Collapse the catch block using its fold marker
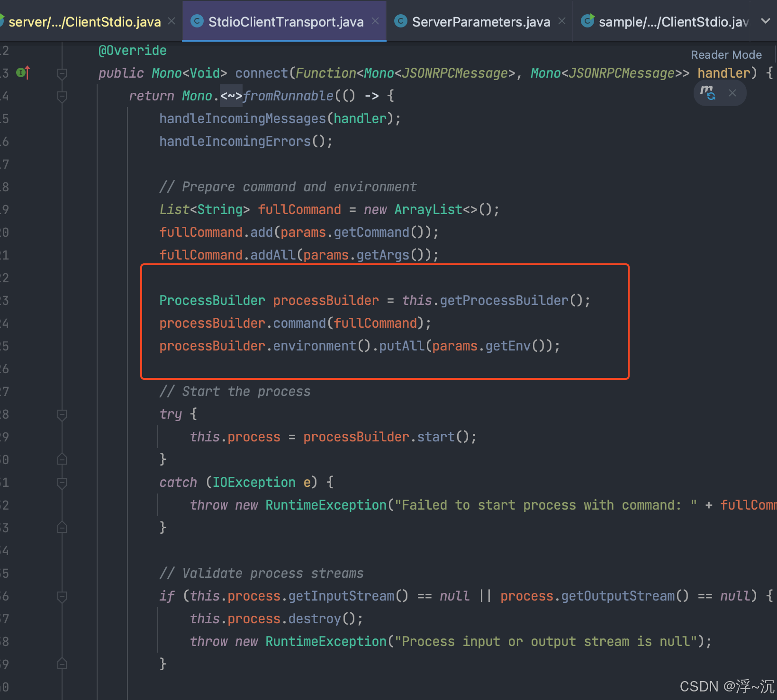Viewport: 777px width, 700px height. click(62, 483)
